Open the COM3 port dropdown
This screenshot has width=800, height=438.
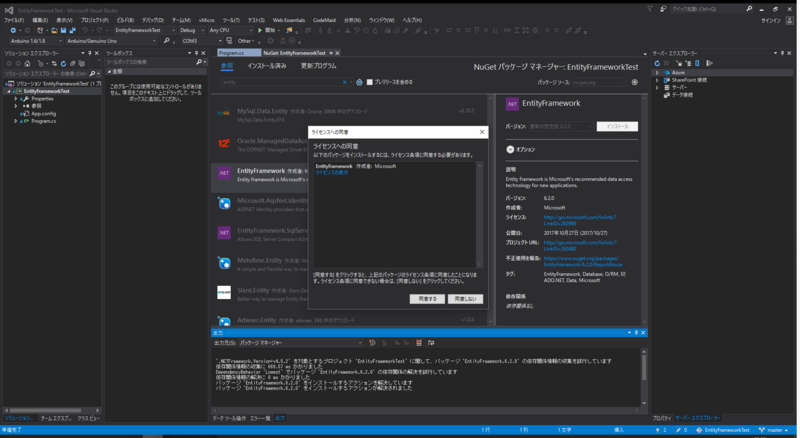click(x=202, y=41)
